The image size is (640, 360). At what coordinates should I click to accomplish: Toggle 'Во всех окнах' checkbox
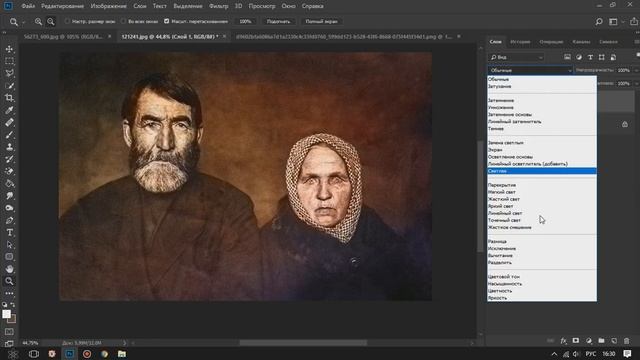pyautogui.click(x=123, y=21)
